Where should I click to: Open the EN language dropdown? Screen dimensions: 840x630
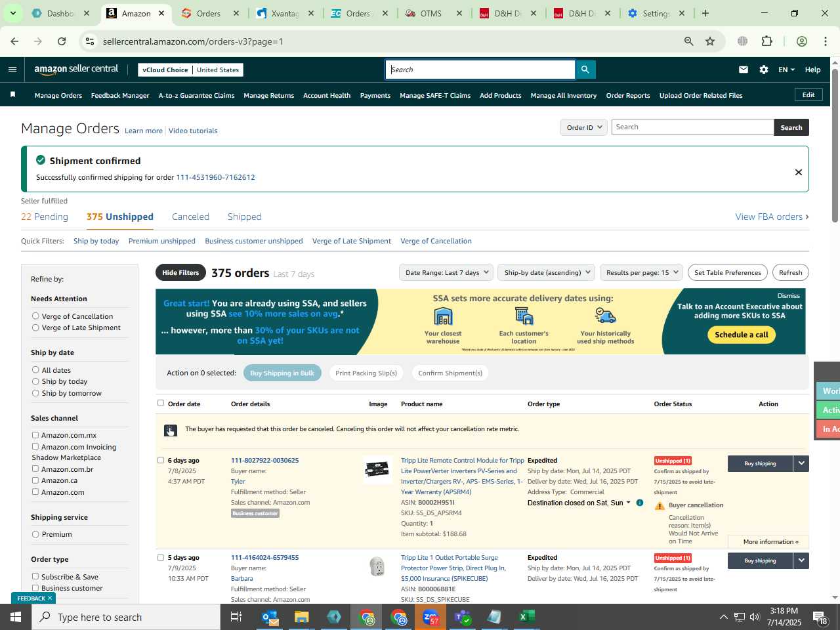pyautogui.click(x=786, y=70)
